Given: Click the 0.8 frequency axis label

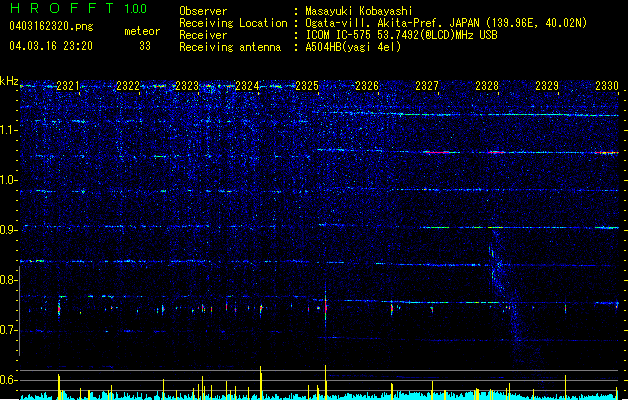Looking at the screenshot, I should [9, 280].
